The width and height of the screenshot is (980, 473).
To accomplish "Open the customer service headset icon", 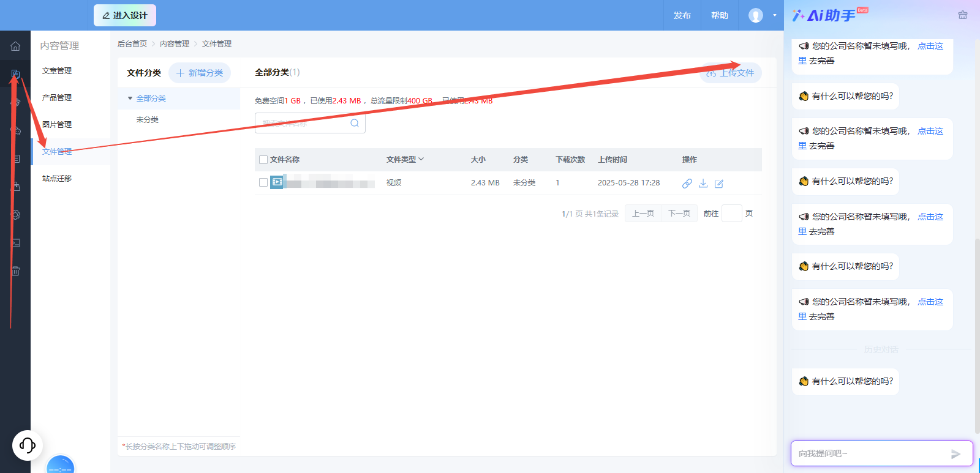I will 28,445.
